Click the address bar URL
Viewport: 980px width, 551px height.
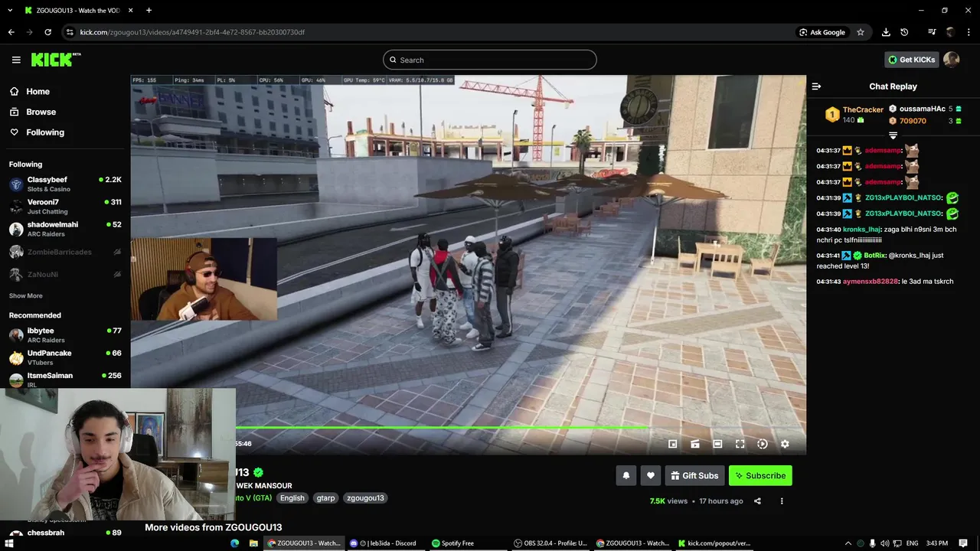click(x=192, y=32)
